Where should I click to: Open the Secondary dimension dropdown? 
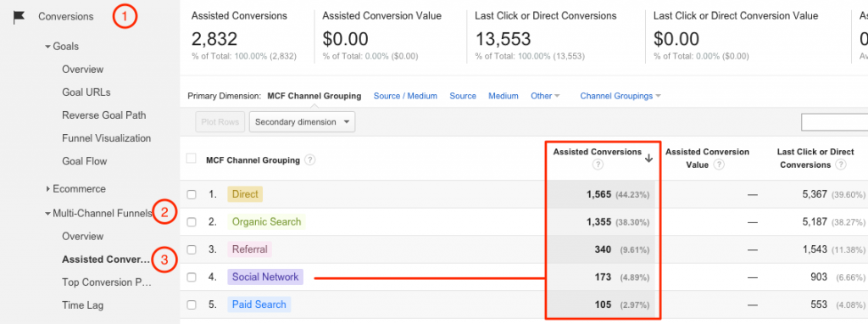[x=303, y=122]
